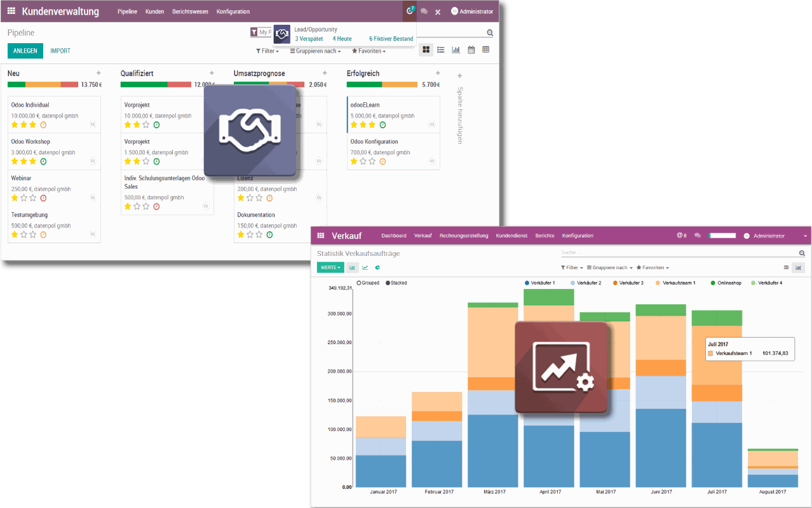
Task: Open the Pipeline menu in Kundenverwaltung
Action: (127, 11)
